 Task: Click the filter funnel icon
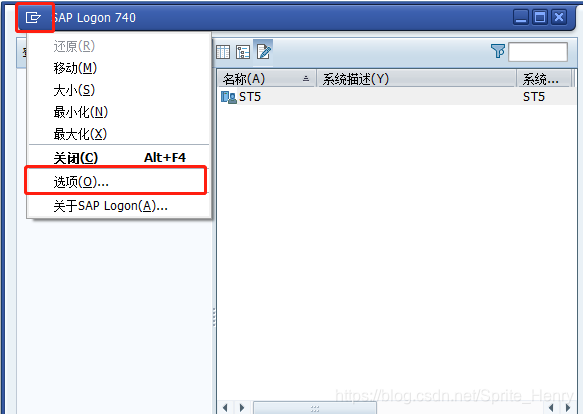[x=498, y=51]
